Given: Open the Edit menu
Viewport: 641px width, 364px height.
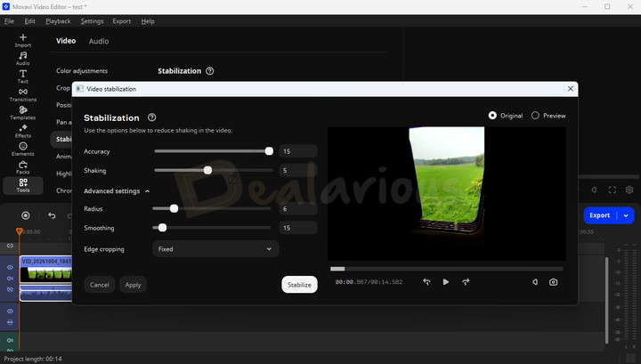Looking at the screenshot, I should click(30, 20).
